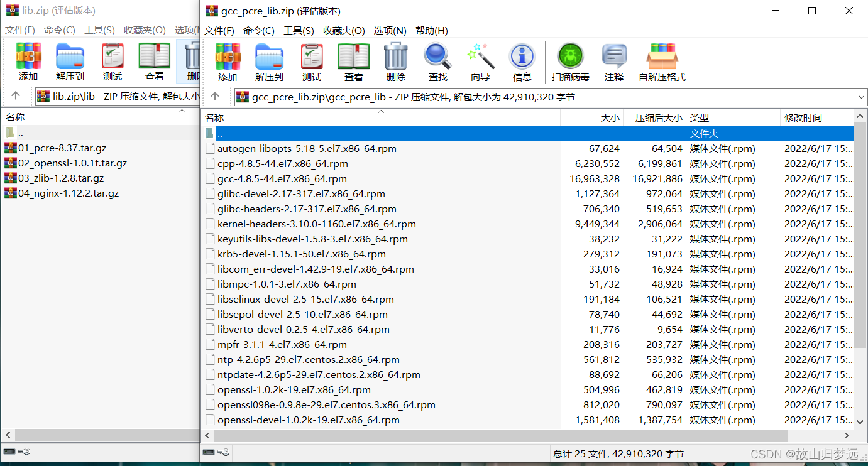Select openssl-devel-1.0.2k-19.el7.x86_64.rpm file

tap(309, 420)
